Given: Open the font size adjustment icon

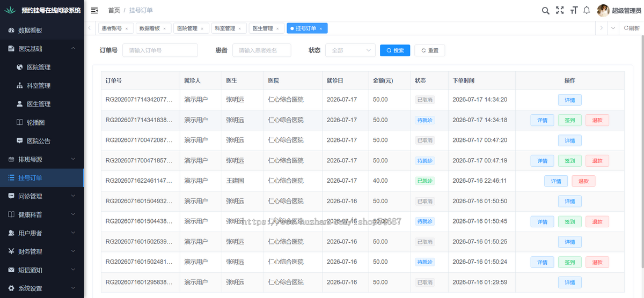Looking at the screenshot, I should [574, 10].
